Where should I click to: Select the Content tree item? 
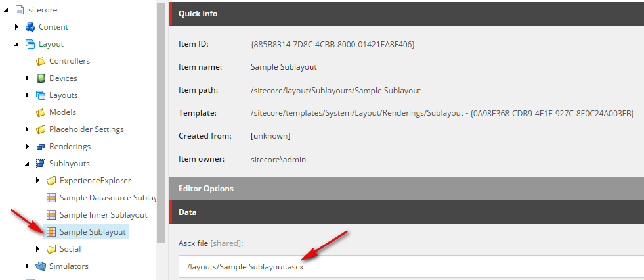click(x=53, y=27)
